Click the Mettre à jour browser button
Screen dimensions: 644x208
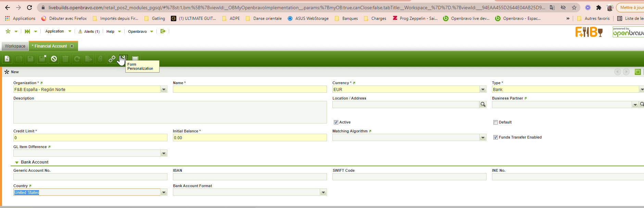630,7
